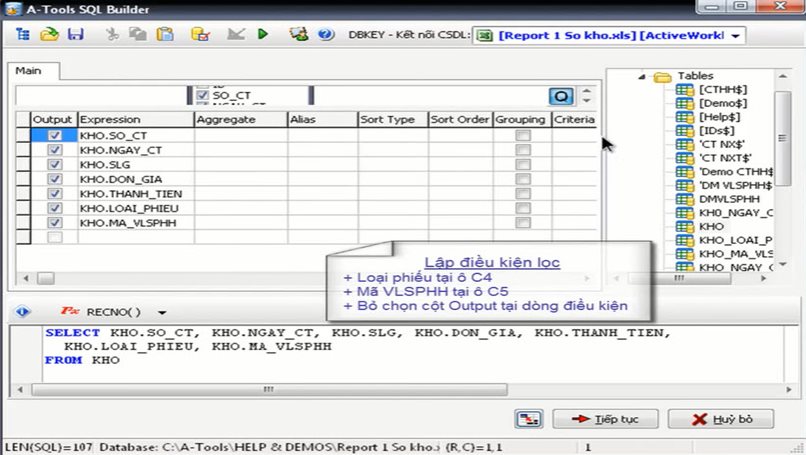Click the Fx function icon

(x=70, y=311)
